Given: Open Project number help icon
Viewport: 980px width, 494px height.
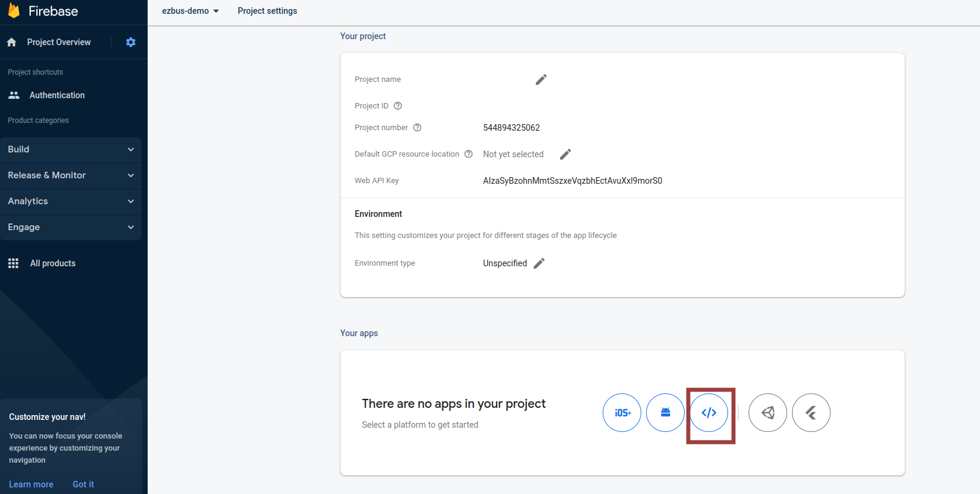Looking at the screenshot, I should pos(417,128).
